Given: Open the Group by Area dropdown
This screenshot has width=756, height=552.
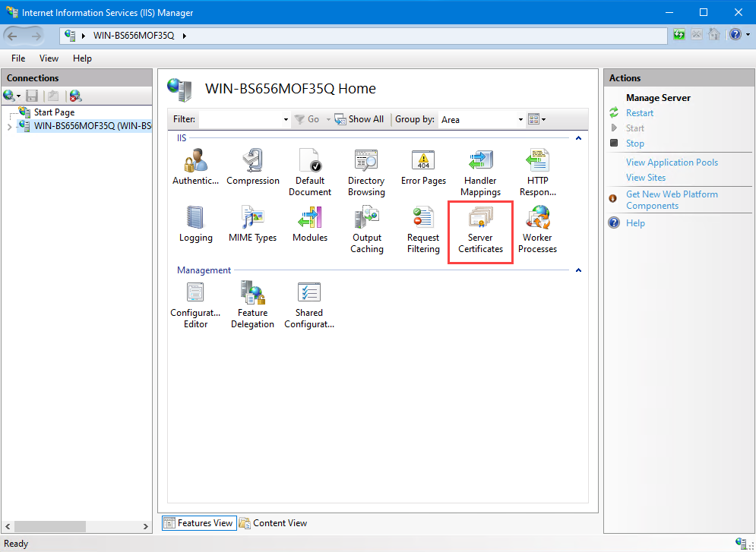Looking at the screenshot, I should tap(520, 119).
